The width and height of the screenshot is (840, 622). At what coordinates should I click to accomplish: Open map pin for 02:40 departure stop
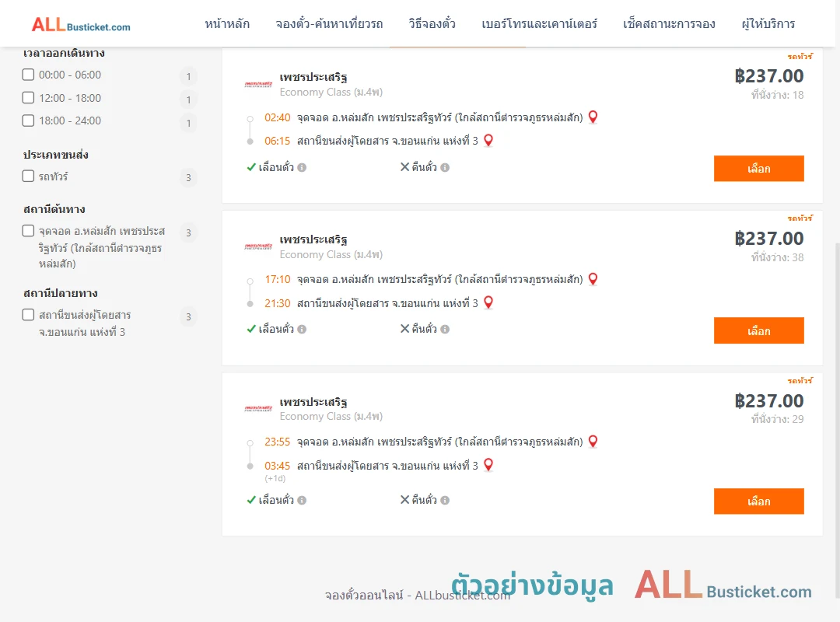pos(593,117)
